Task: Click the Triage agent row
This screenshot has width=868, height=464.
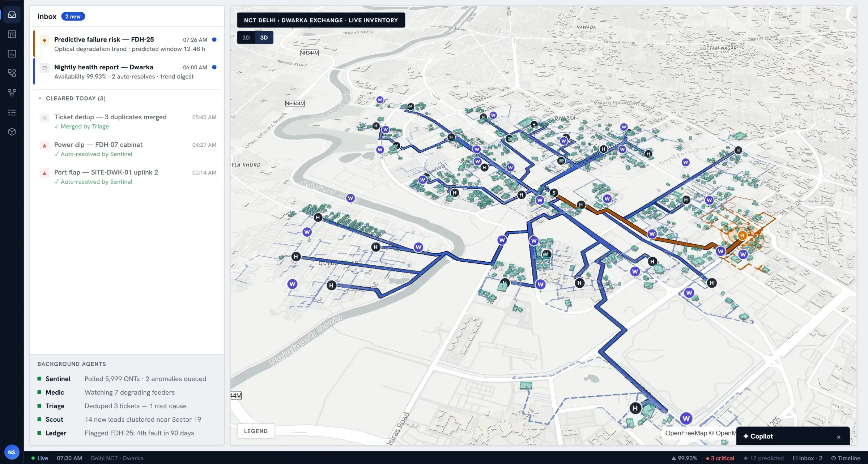Action: tap(127, 406)
